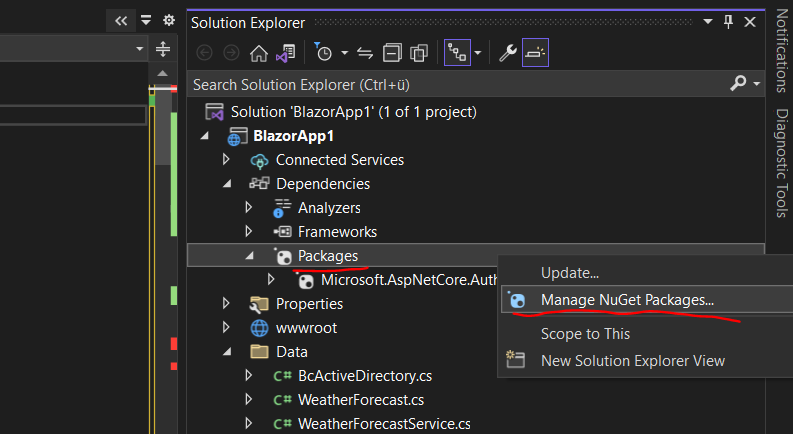Collapse the Dependencies node
The height and width of the screenshot is (434, 793).
pyautogui.click(x=227, y=184)
